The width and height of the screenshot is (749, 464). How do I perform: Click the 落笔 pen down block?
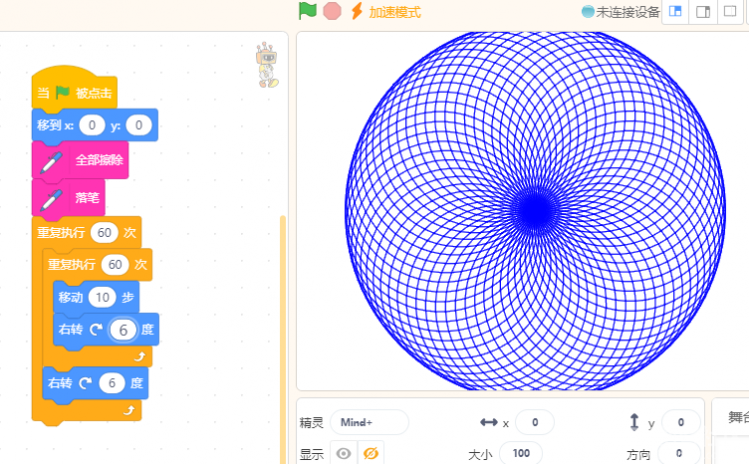click(68, 197)
